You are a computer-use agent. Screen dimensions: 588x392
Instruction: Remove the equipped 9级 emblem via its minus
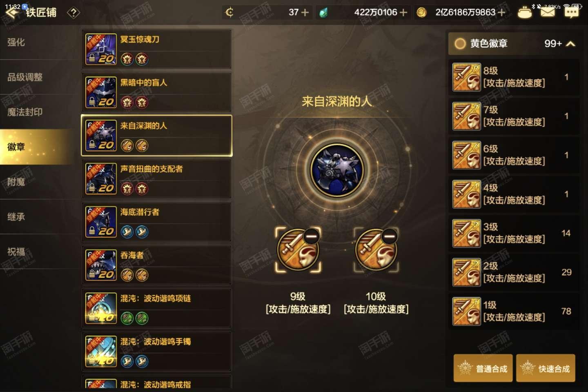[x=311, y=236]
